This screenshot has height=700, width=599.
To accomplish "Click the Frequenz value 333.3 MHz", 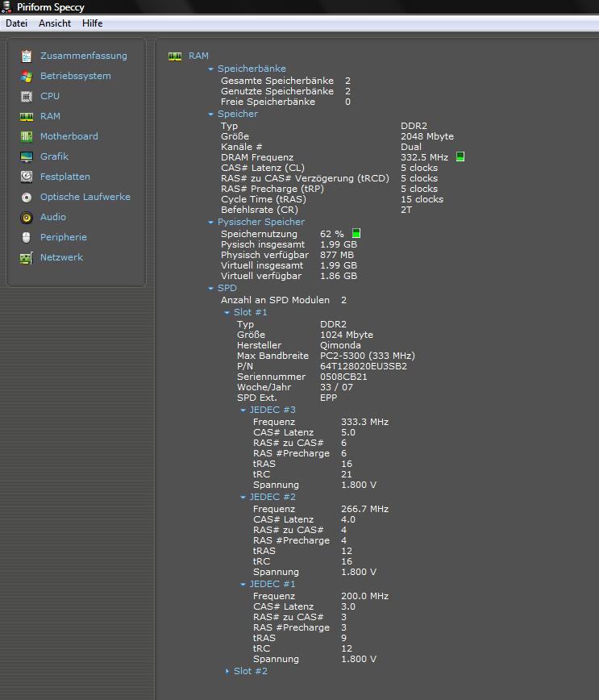I will point(364,422).
